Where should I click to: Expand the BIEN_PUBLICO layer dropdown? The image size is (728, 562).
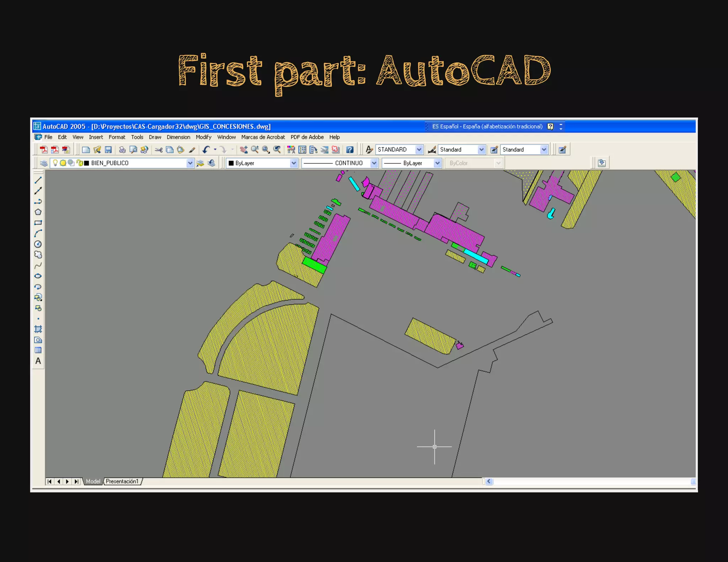[190, 163]
